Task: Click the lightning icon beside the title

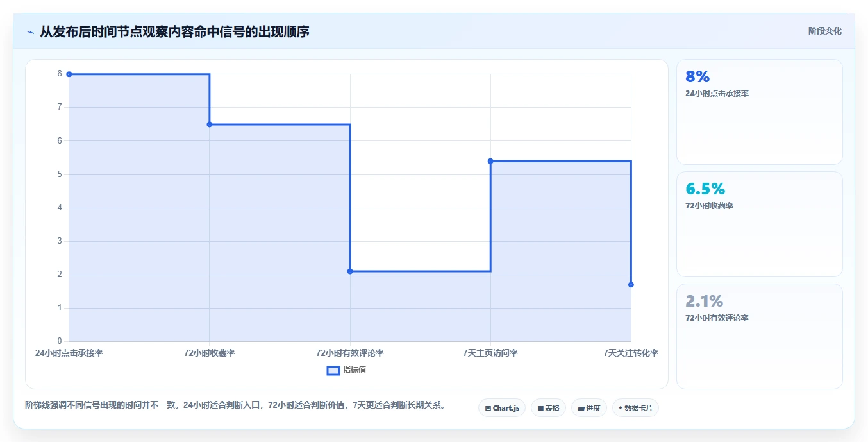Action: [x=30, y=31]
